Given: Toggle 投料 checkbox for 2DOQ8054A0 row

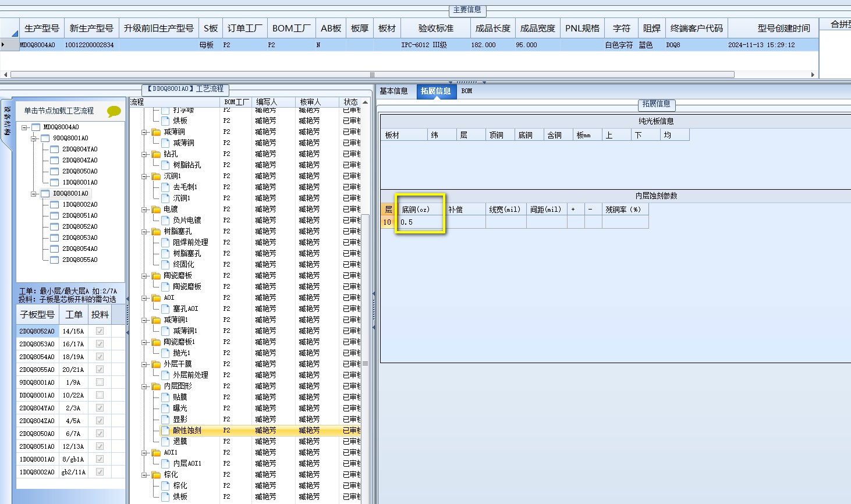Looking at the screenshot, I should (100, 357).
